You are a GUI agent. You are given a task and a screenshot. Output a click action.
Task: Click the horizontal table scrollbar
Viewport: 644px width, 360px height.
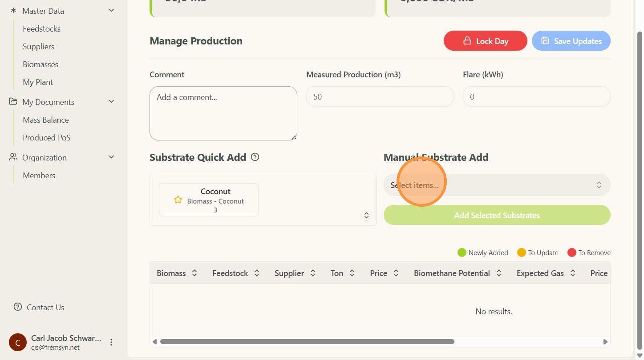(307, 342)
